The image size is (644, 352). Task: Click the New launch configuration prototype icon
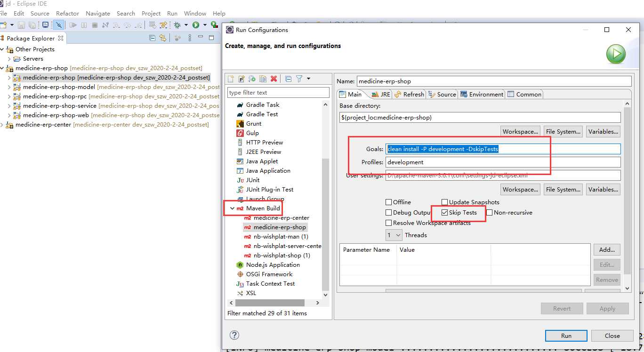tap(241, 79)
